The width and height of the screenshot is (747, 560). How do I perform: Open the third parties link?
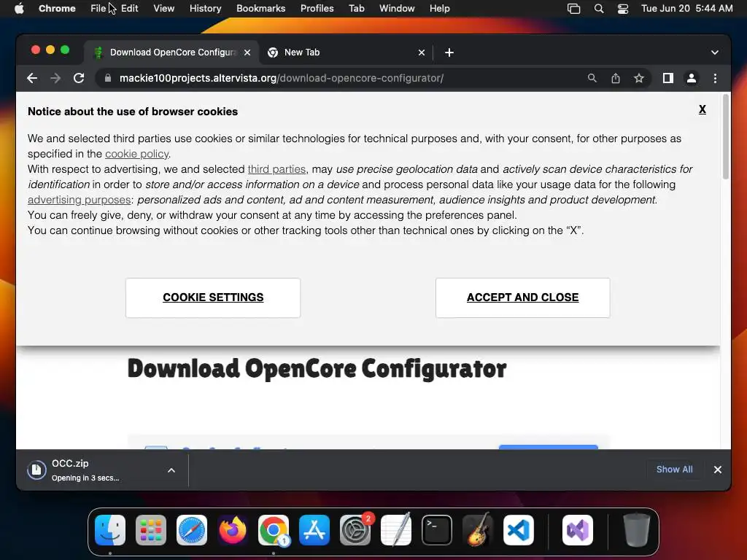pyautogui.click(x=276, y=169)
